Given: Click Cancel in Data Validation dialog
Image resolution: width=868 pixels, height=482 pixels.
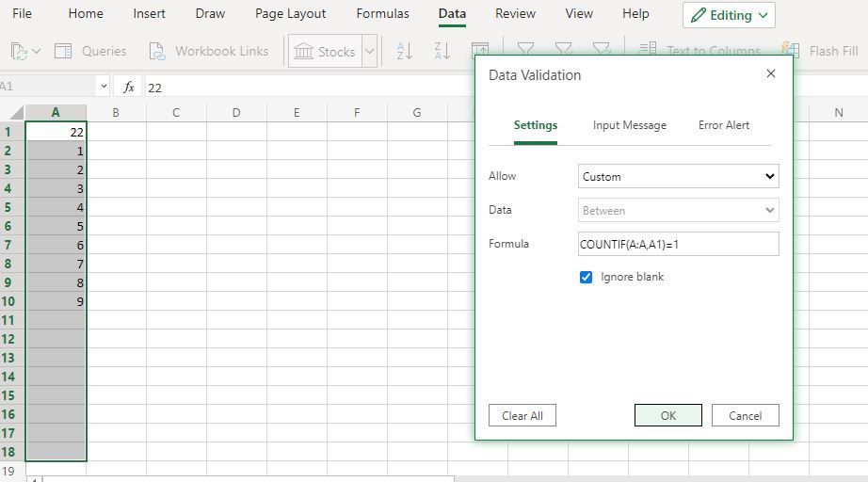Looking at the screenshot, I should coord(745,415).
